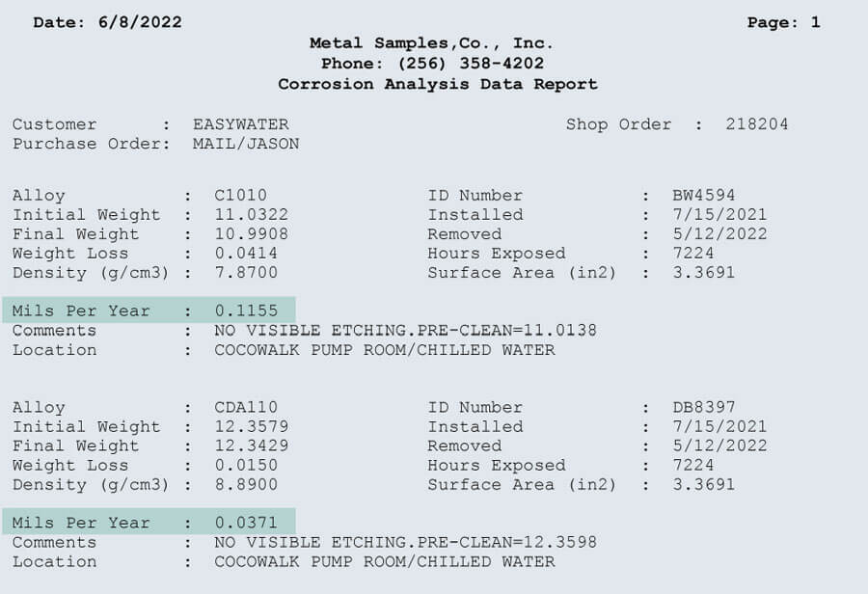Click the final weight 10.9908
868x594 pixels.
252,234
